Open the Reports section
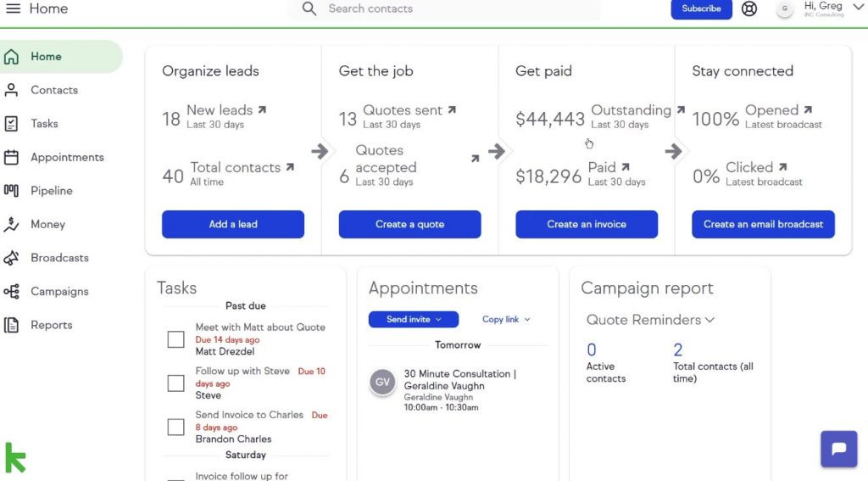This screenshot has height=481, width=868. pyautogui.click(x=52, y=325)
